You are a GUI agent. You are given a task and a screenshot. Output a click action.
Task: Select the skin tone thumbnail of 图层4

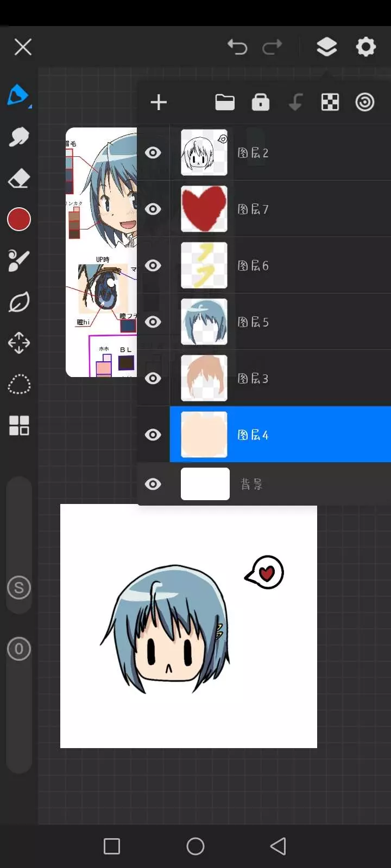[x=204, y=435]
